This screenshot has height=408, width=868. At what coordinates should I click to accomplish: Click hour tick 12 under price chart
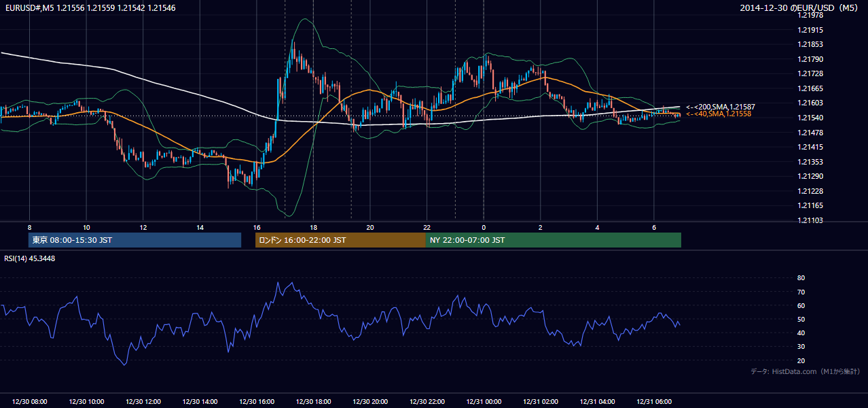143,227
